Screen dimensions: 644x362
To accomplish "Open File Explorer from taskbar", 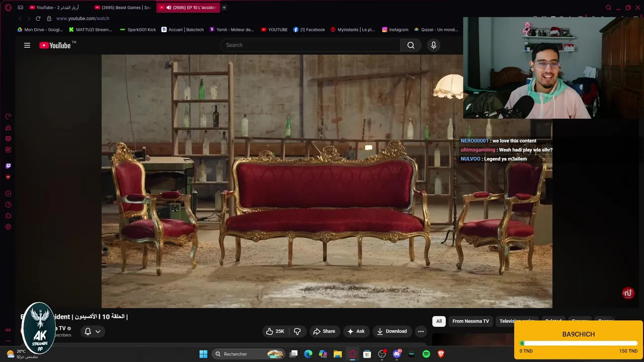I will [x=338, y=354].
